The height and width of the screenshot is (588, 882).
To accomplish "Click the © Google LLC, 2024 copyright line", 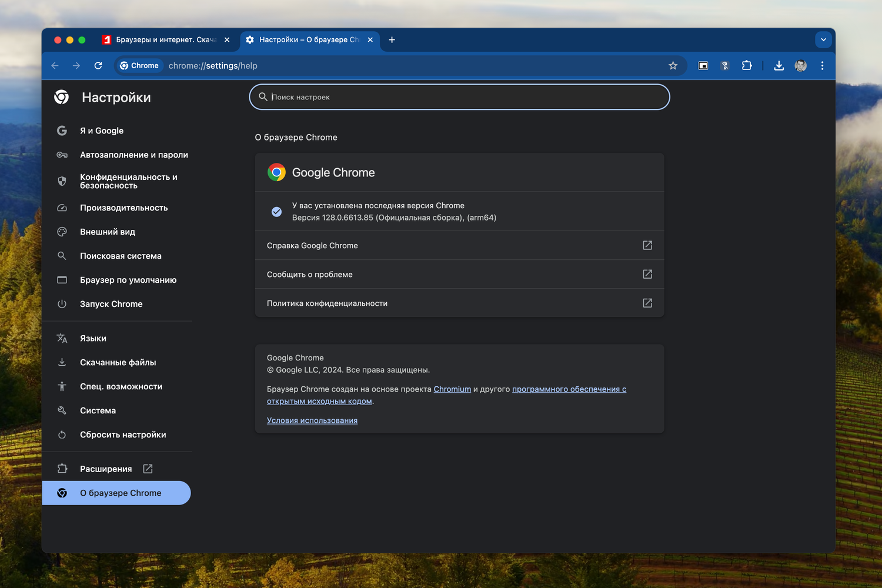I will click(348, 370).
